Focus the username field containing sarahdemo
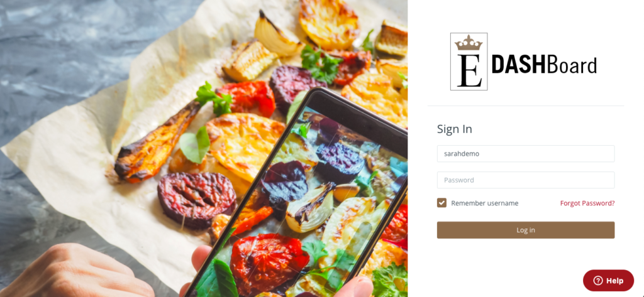Image resolution: width=644 pixels, height=297 pixels. tap(526, 154)
